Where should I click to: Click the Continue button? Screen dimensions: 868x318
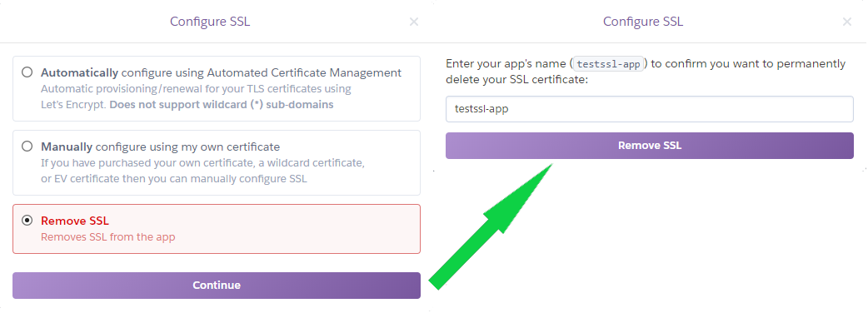tap(217, 286)
